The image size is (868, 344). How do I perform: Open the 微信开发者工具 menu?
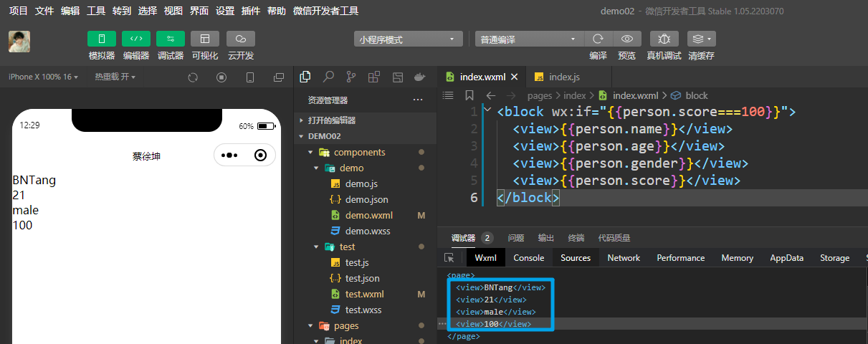326,11
